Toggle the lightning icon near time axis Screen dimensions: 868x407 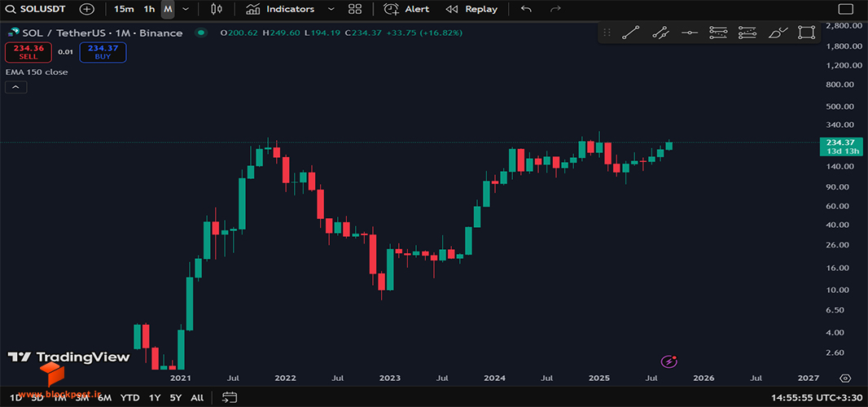669,361
